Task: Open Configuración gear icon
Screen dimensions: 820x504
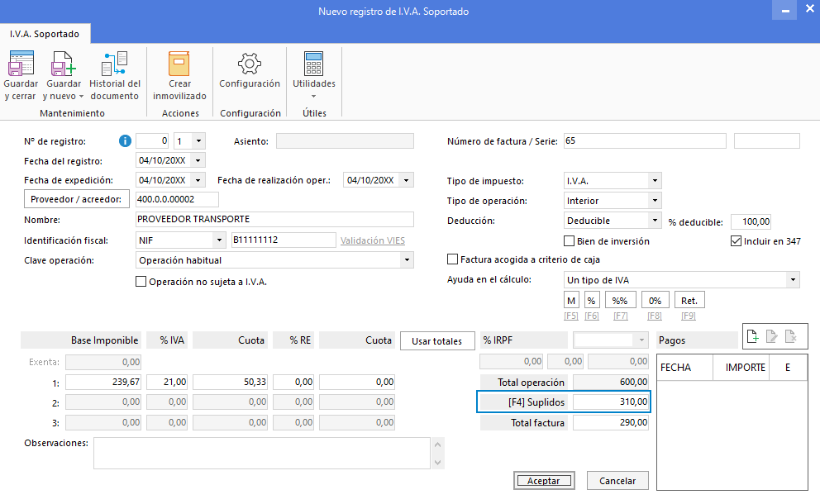Action: click(250, 64)
